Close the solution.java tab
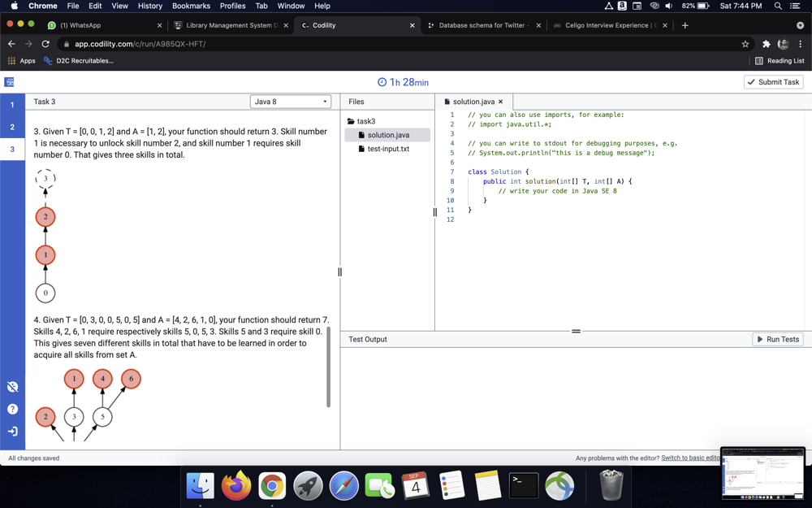 click(501, 102)
